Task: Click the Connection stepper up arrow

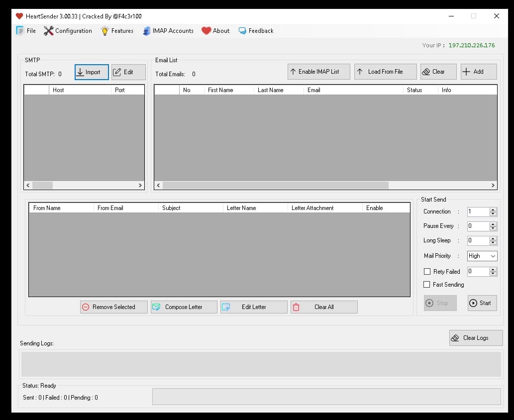Action: (x=493, y=209)
